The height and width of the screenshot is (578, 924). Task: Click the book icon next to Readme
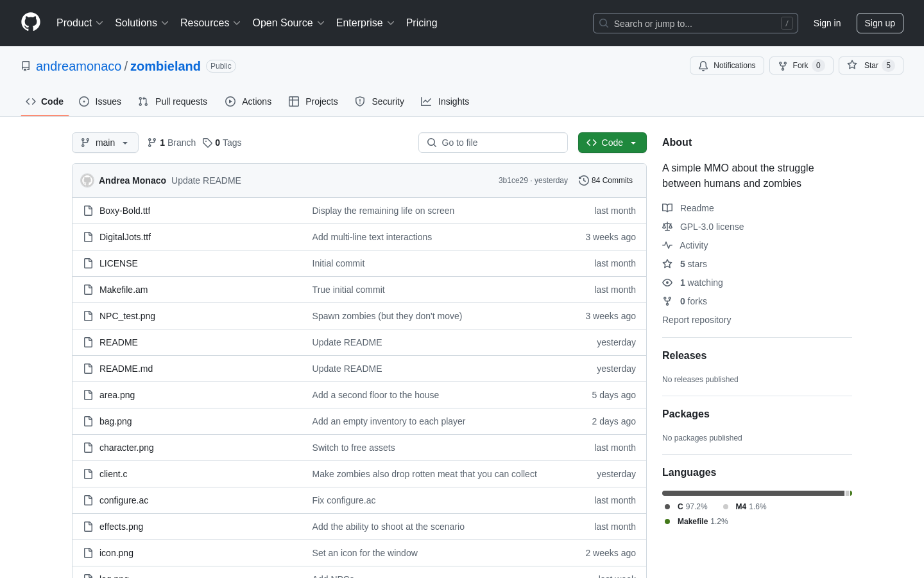(667, 208)
